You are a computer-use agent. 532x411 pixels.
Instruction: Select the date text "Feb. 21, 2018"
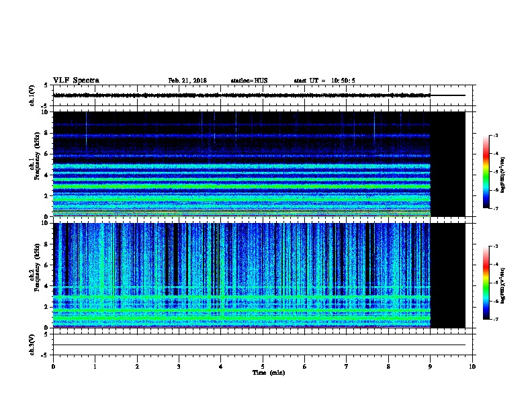tap(187, 81)
